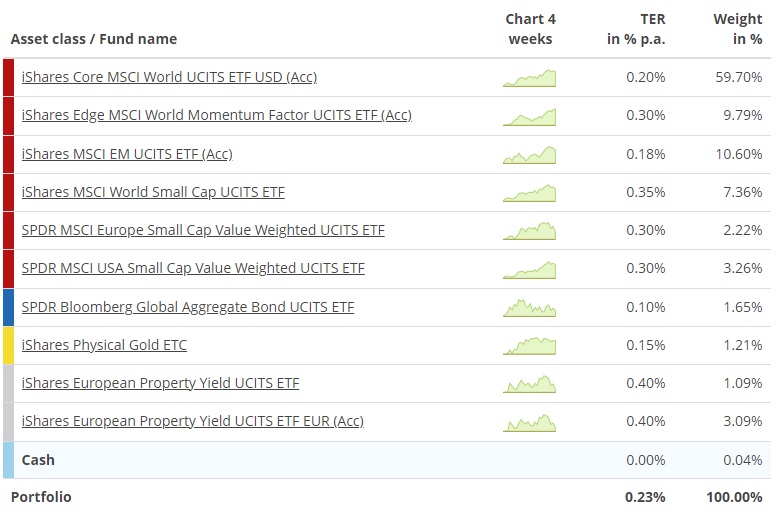View 4-week chart for iShares Core MSCI World
The width and height of the screenshot is (782, 521).
pyautogui.click(x=529, y=78)
